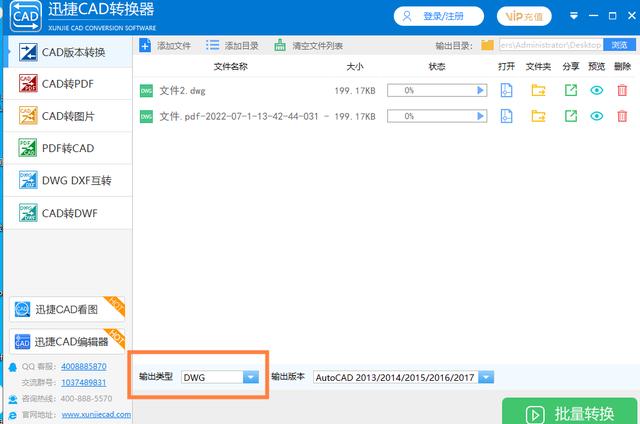Open the CAD版本转换 sidebar item
The width and height of the screenshot is (640, 424).
click(x=68, y=52)
